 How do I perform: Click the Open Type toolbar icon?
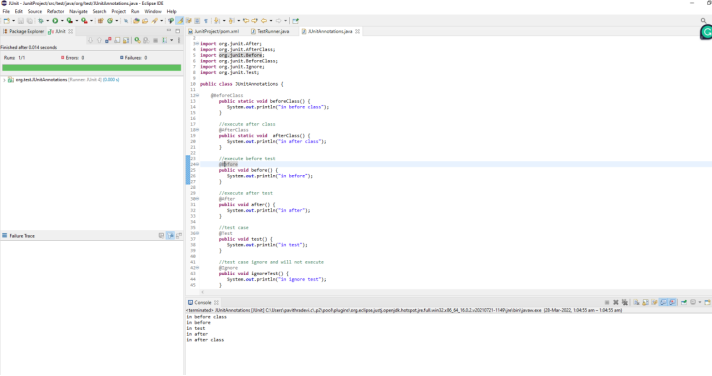[x=136, y=20]
